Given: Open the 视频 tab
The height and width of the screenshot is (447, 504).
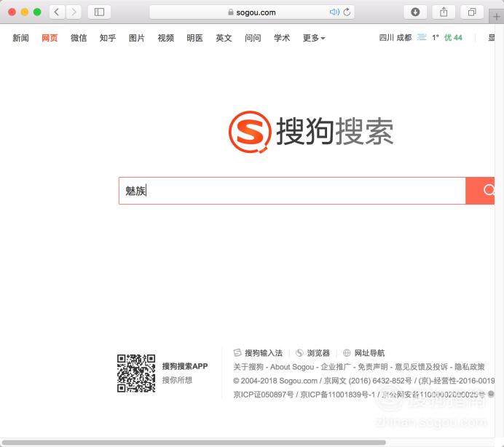Looking at the screenshot, I should coord(166,38).
